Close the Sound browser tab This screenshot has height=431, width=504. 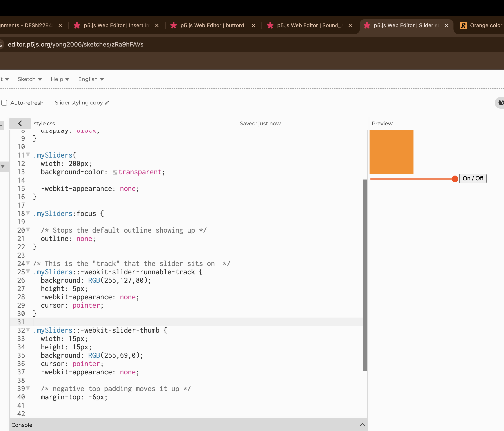tap(350, 25)
